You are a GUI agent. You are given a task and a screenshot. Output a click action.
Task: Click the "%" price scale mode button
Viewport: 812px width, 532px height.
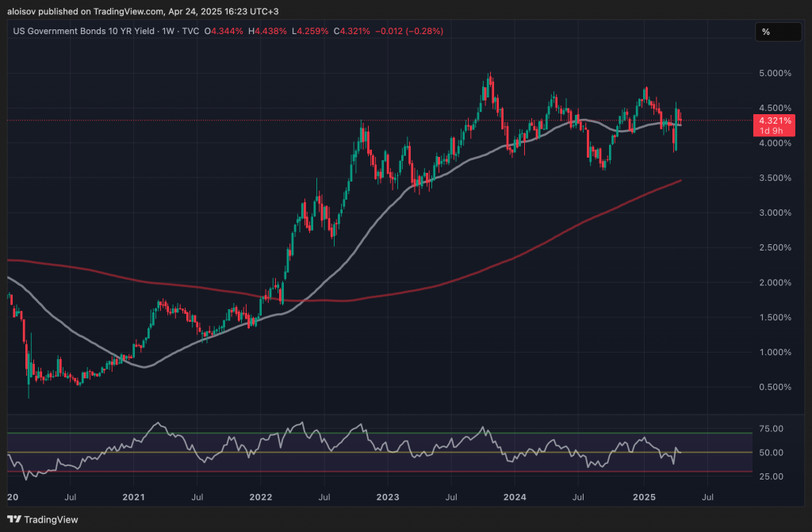click(x=777, y=32)
